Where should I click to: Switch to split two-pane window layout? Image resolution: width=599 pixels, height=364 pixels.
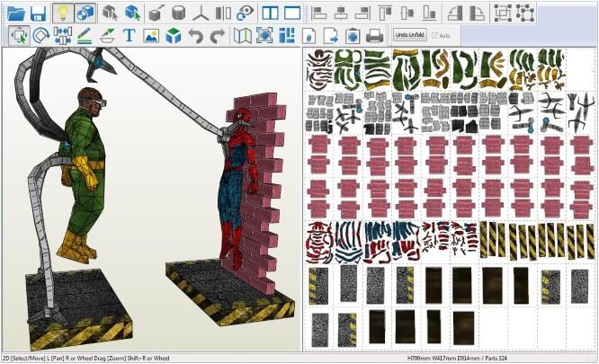point(270,13)
